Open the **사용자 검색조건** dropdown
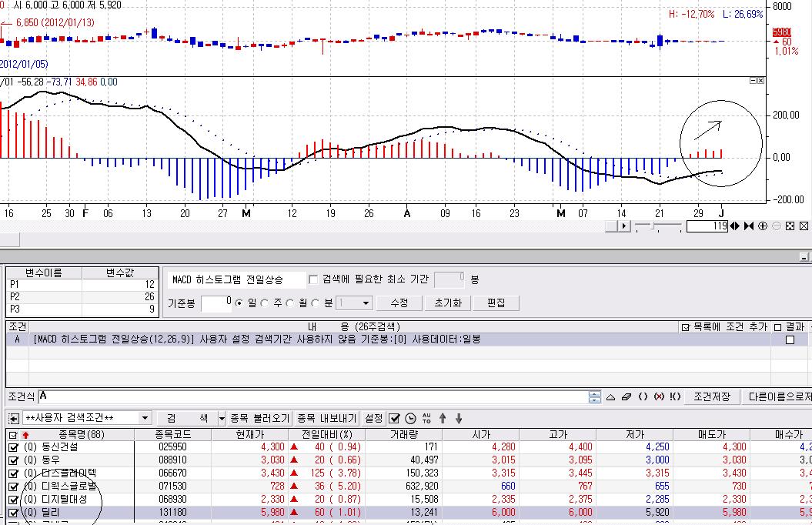Screen dimensions: 812x525 point(145,418)
